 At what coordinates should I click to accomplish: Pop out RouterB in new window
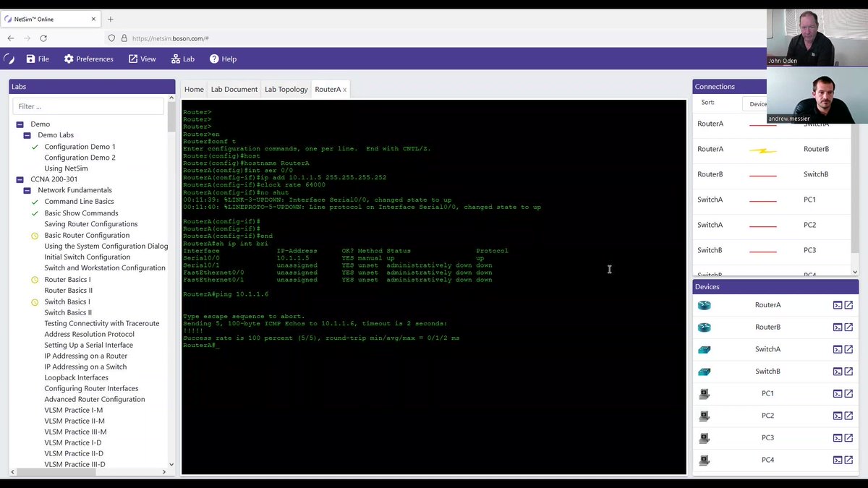tap(848, 327)
